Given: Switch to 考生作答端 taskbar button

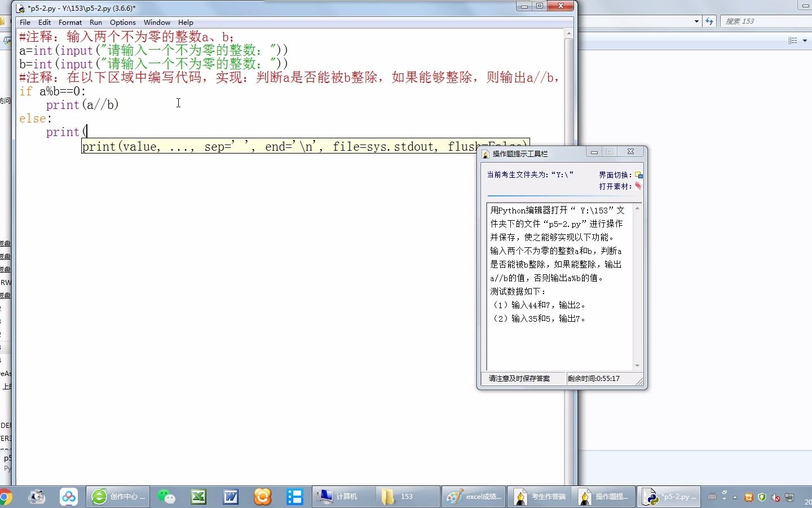Looking at the screenshot, I should 539,497.
